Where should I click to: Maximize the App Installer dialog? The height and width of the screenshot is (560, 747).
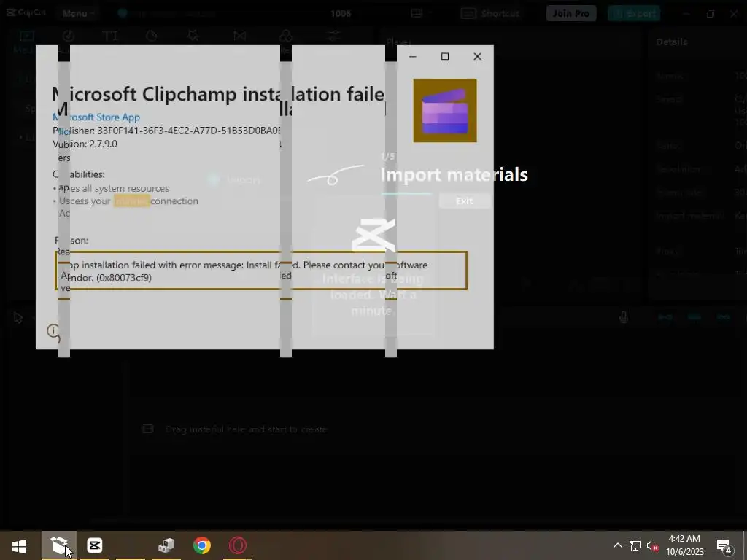(x=445, y=57)
